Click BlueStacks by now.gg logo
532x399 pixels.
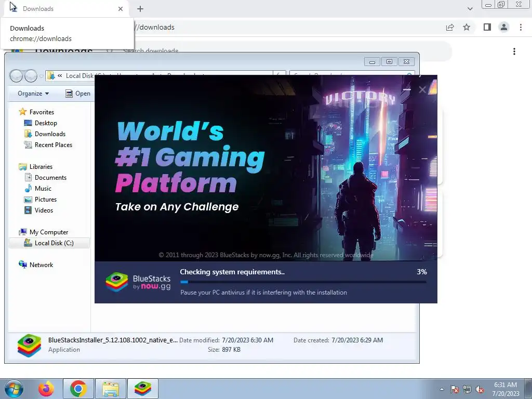click(x=138, y=282)
